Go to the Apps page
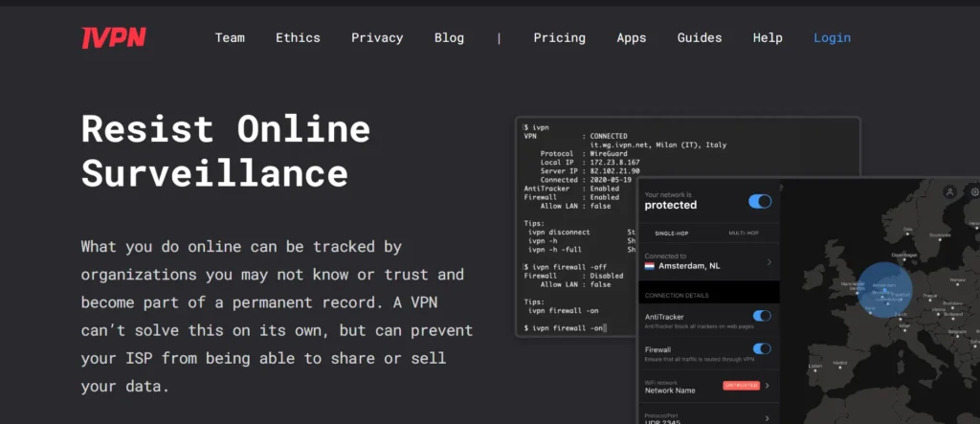The image size is (980, 424). click(632, 38)
